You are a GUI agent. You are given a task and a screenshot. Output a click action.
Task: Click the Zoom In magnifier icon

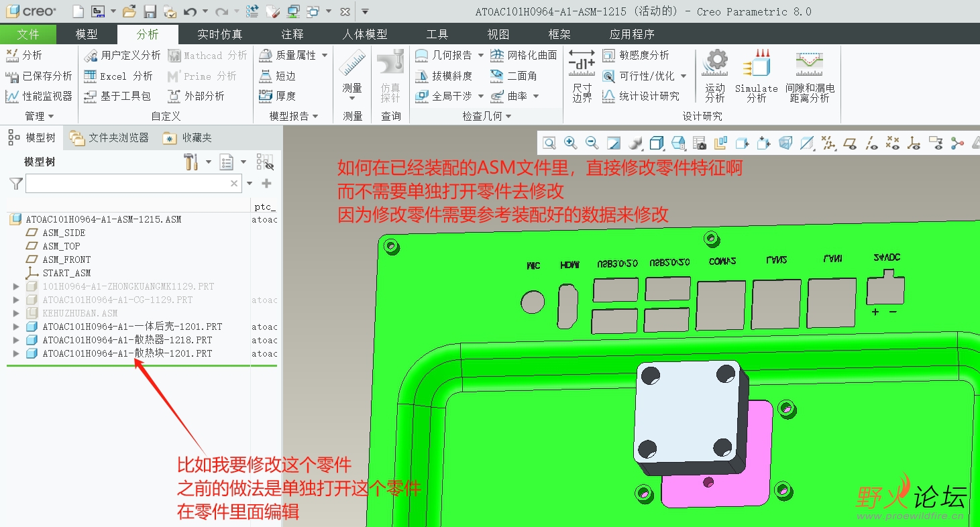pos(571,143)
